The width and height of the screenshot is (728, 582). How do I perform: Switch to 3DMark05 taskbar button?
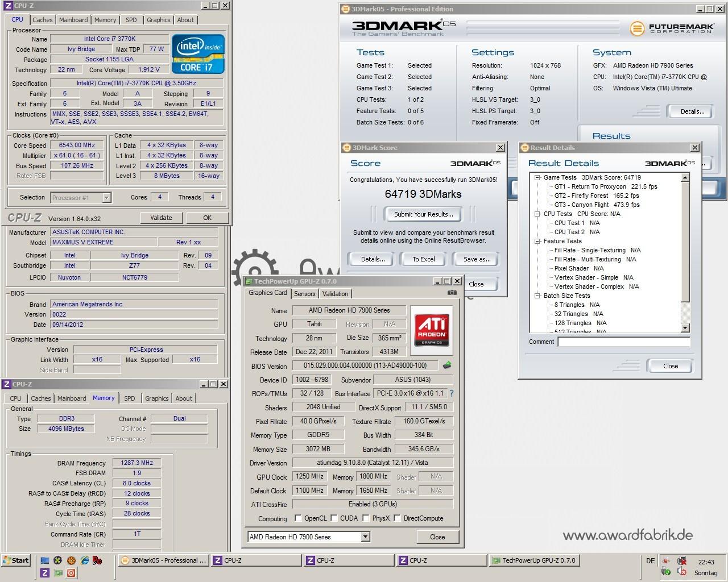[164, 560]
